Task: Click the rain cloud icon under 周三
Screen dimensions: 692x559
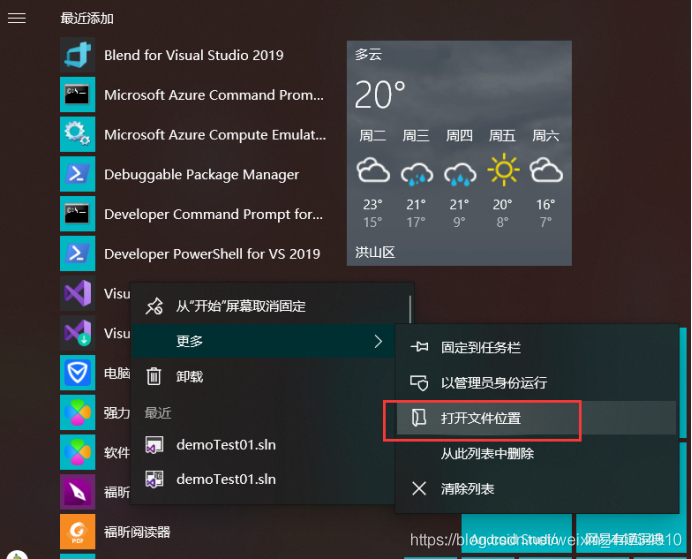Action: (417, 173)
